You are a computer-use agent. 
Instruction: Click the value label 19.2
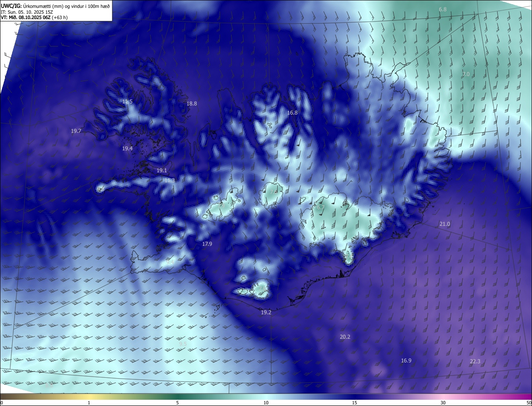(266, 313)
